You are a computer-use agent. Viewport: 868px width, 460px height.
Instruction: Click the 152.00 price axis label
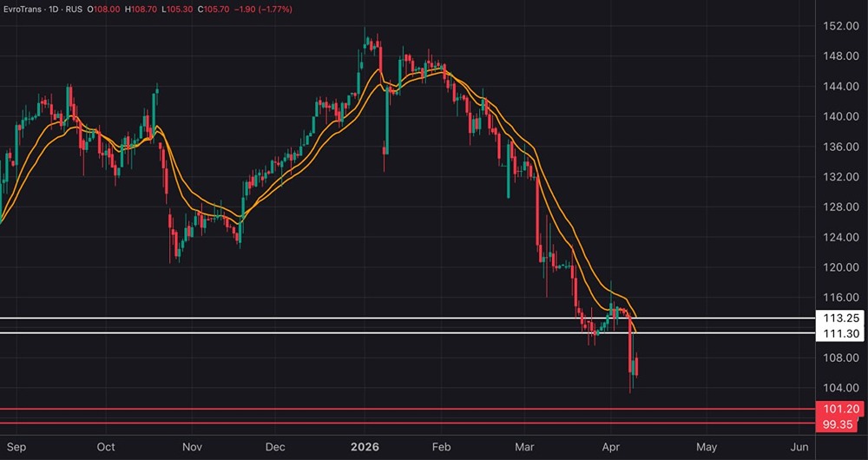pyautogui.click(x=840, y=26)
